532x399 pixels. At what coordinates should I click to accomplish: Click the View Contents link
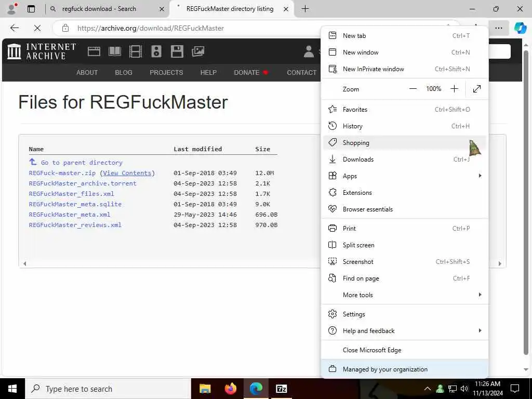click(x=127, y=173)
